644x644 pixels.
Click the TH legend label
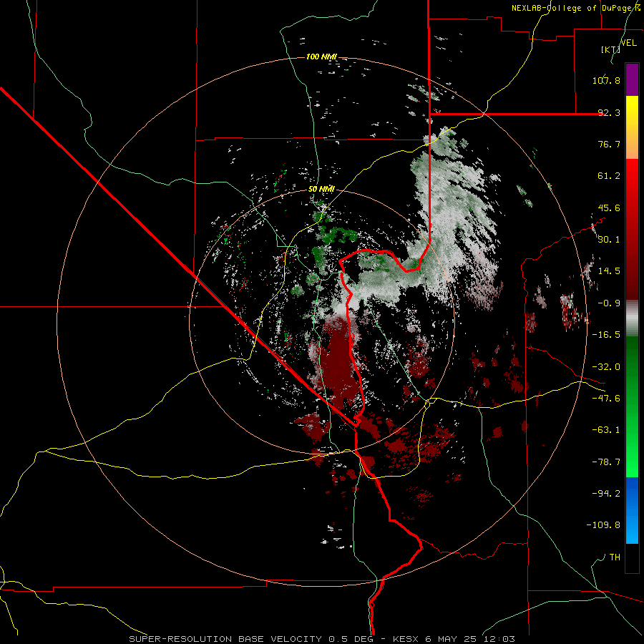pyautogui.click(x=615, y=557)
